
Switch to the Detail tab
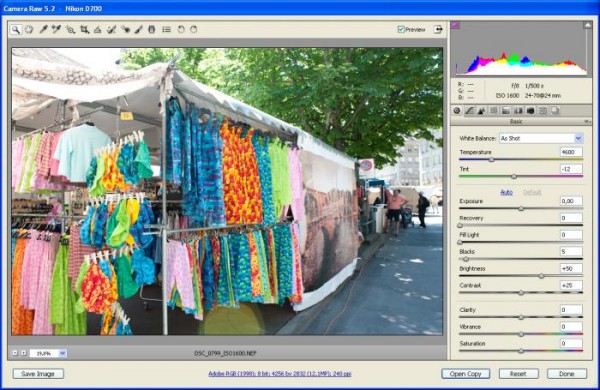tap(481, 111)
